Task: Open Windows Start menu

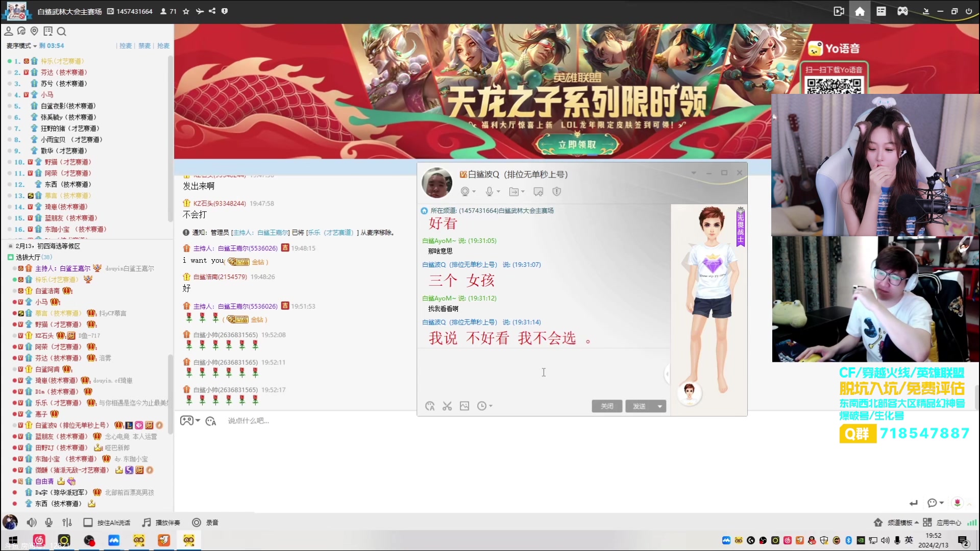Action: click(x=13, y=540)
